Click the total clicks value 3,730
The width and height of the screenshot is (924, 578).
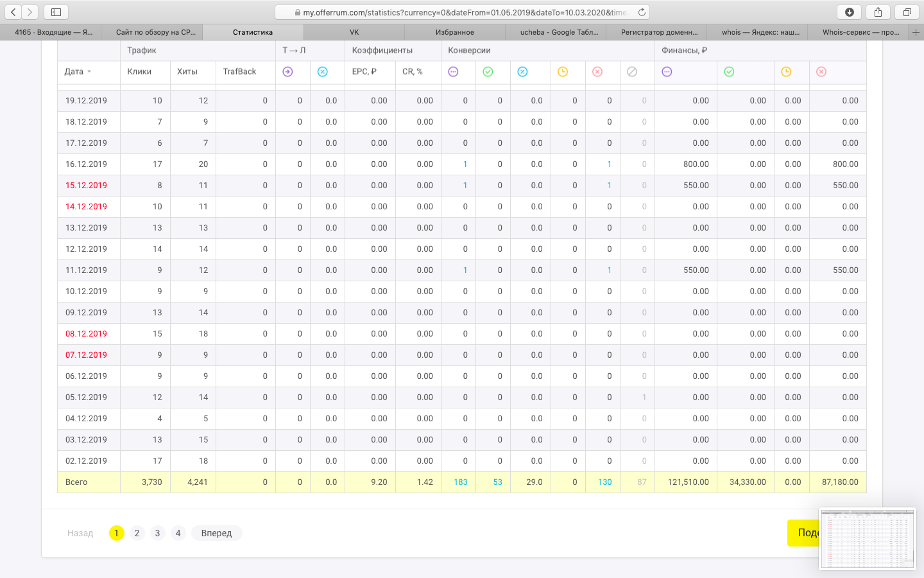coord(152,482)
